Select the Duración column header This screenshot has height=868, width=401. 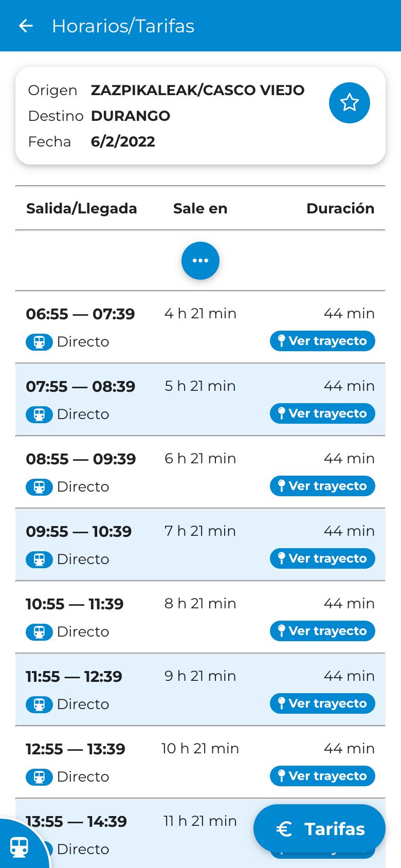(340, 208)
